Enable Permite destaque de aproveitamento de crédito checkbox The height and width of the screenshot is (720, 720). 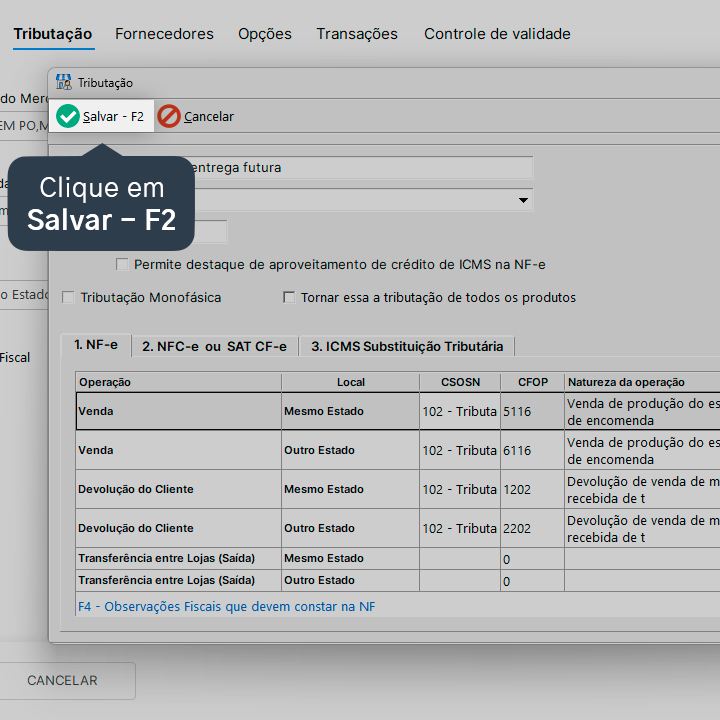click(122, 264)
